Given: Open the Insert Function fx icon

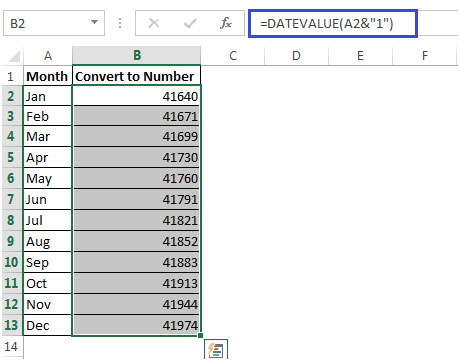Looking at the screenshot, I should [226, 23].
